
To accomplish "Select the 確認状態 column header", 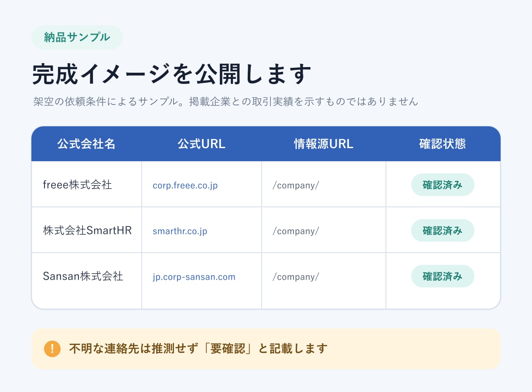I will (x=443, y=144).
